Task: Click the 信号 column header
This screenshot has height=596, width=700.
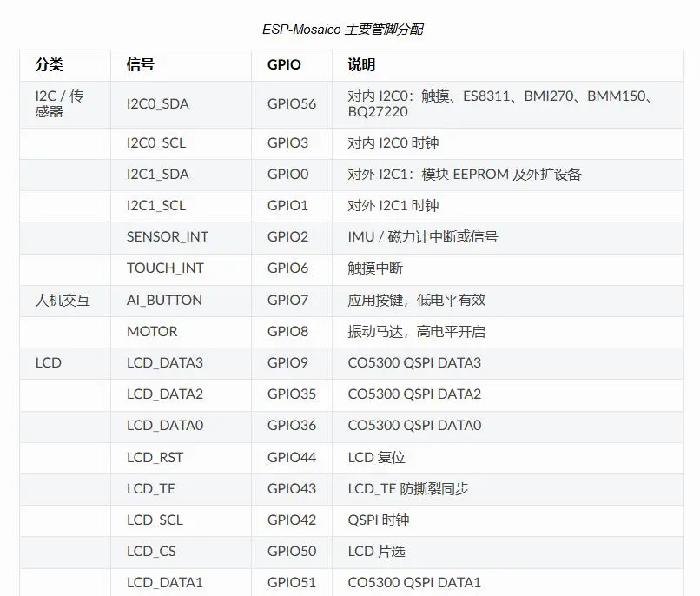Action: (140, 65)
